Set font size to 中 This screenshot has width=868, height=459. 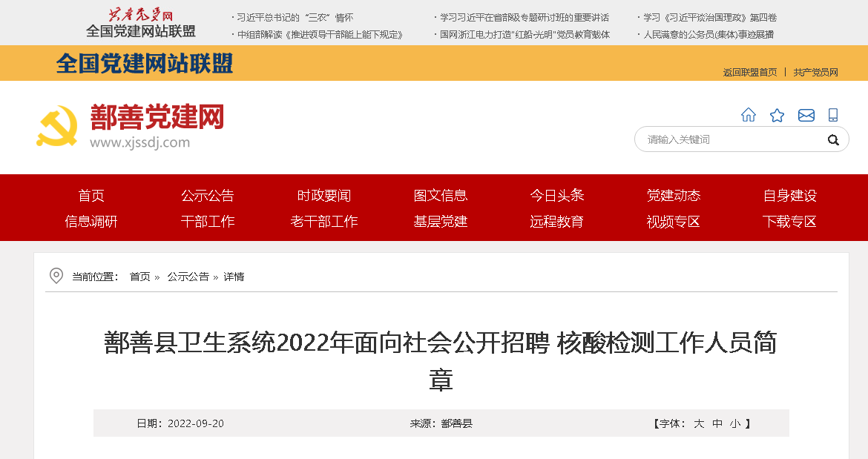pos(717,423)
